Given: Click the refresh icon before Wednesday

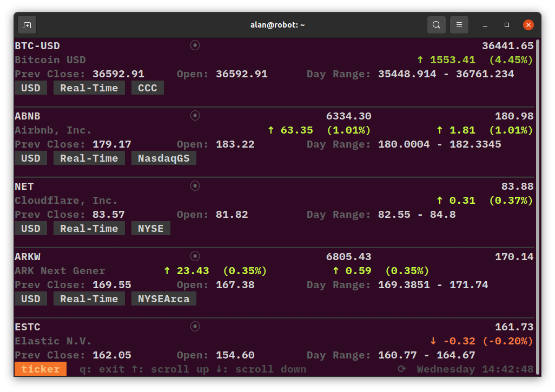Looking at the screenshot, I should pos(401,369).
